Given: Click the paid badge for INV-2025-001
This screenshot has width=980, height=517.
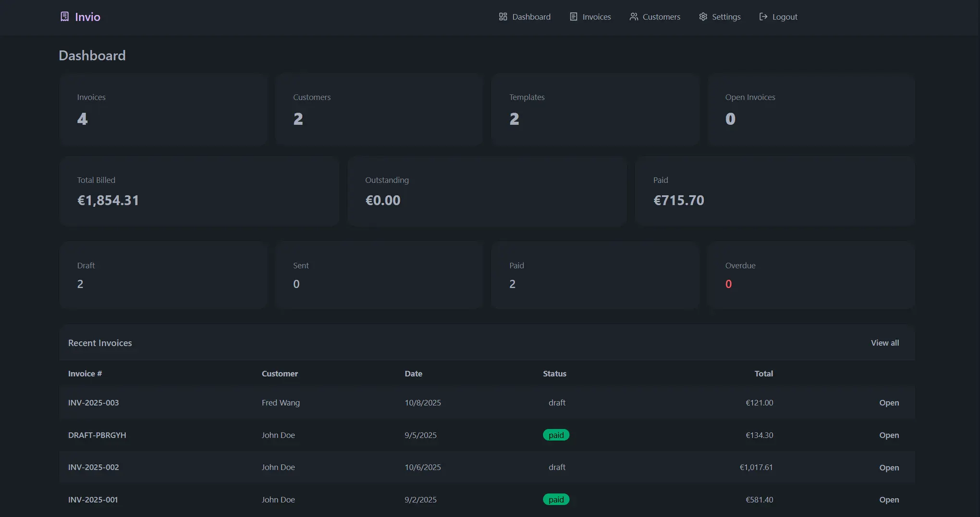Looking at the screenshot, I should click(556, 500).
